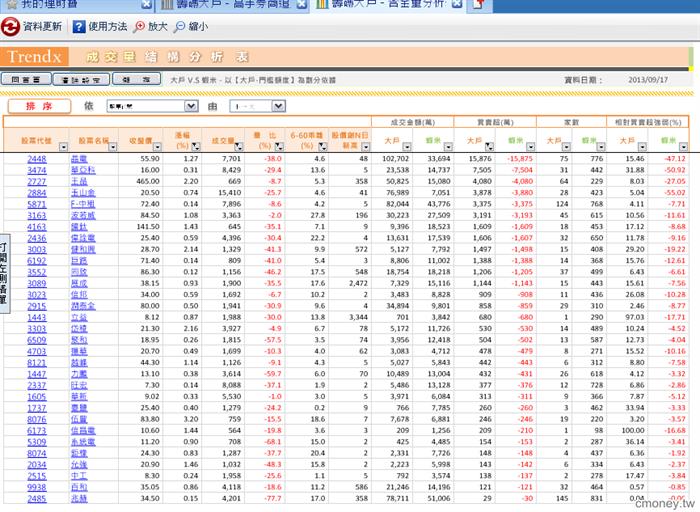Click filter arrow icon on 收盤價 column
The image size is (700, 512).
click(157, 146)
